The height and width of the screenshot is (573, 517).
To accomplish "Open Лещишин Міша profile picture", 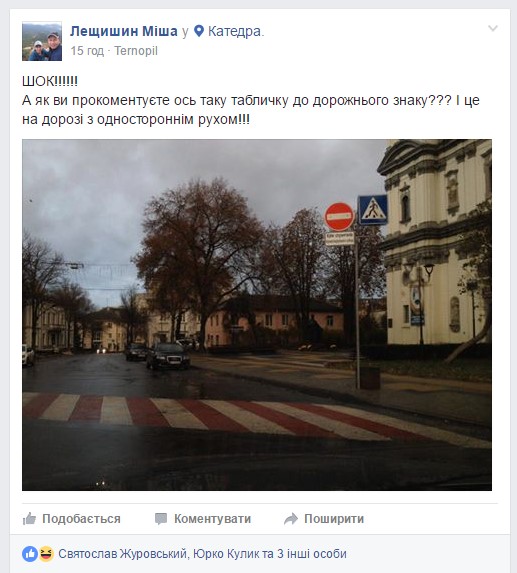I will [42, 41].
